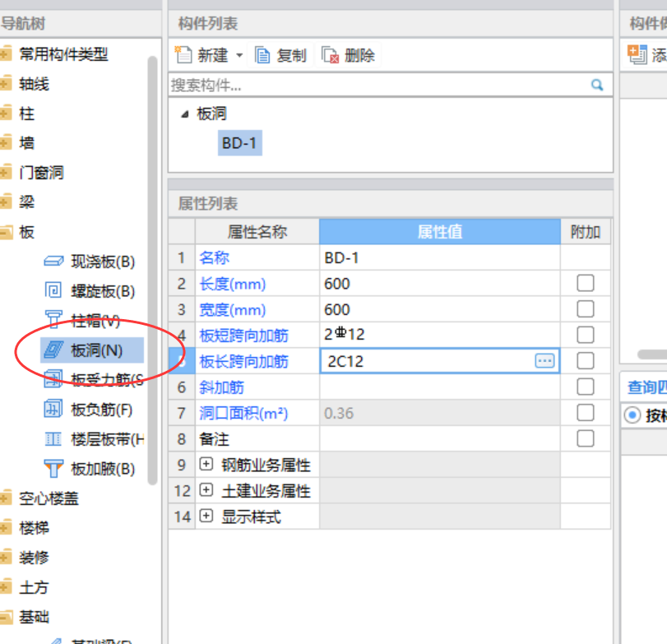The height and width of the screenshot is (644, 667).
Task: Click the 洞口面积(m²) property name
Action: (243, 413)
